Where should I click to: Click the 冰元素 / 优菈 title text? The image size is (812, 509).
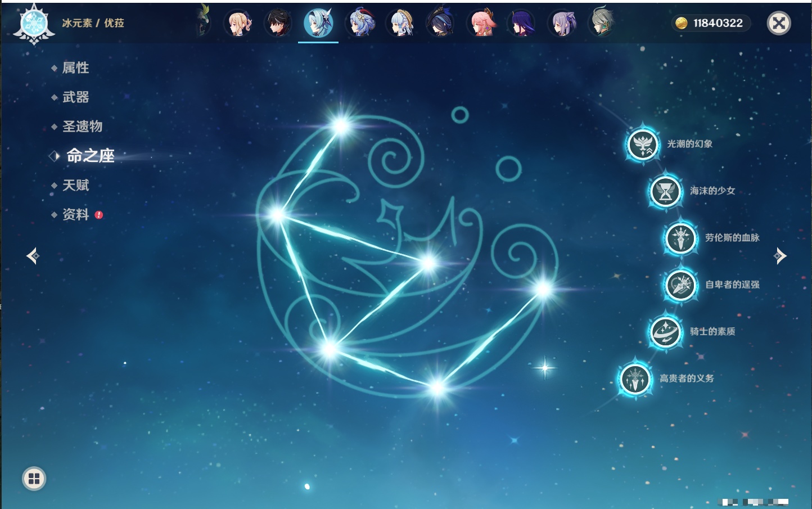(x=93, y=23)
